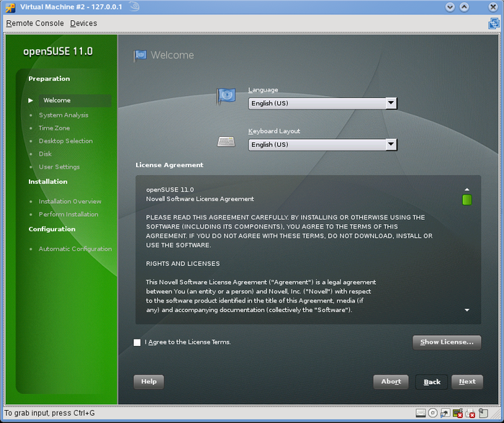504x423 pixels.
Task: Click the Configuration section heading
Action: pos(52,229)
